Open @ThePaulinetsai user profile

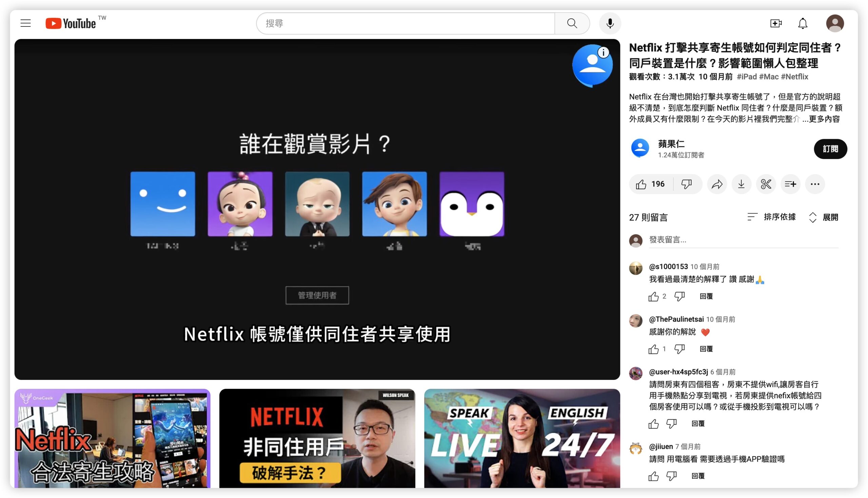tap(676, 319)
